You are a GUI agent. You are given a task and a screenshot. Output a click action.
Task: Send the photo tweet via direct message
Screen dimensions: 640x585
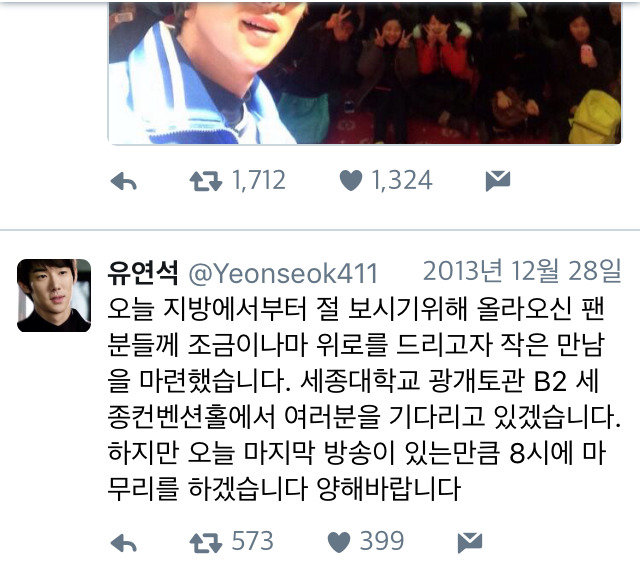[x=498, y=181]
